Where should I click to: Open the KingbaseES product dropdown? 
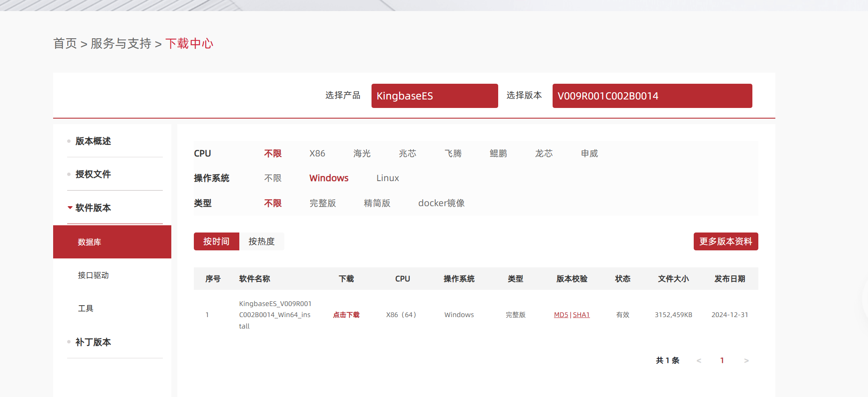point(434,96)
